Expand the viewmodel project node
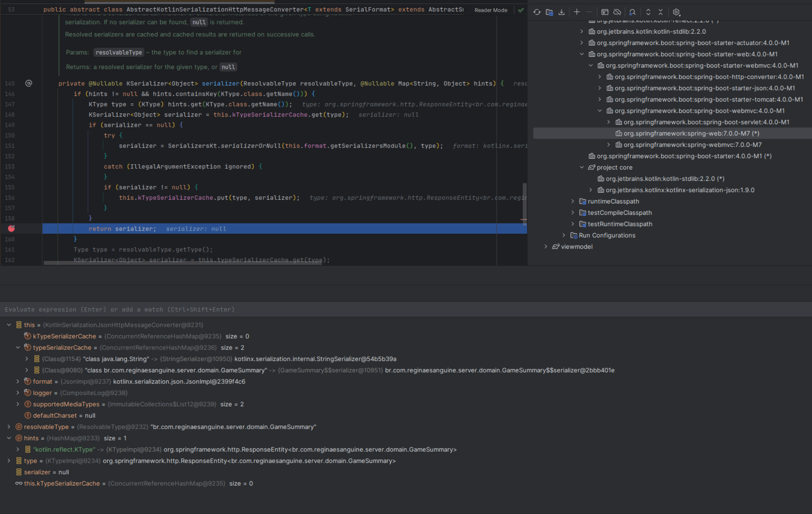Screen dimensions: 812x514 pyautogui.click(x=546, y=246)
